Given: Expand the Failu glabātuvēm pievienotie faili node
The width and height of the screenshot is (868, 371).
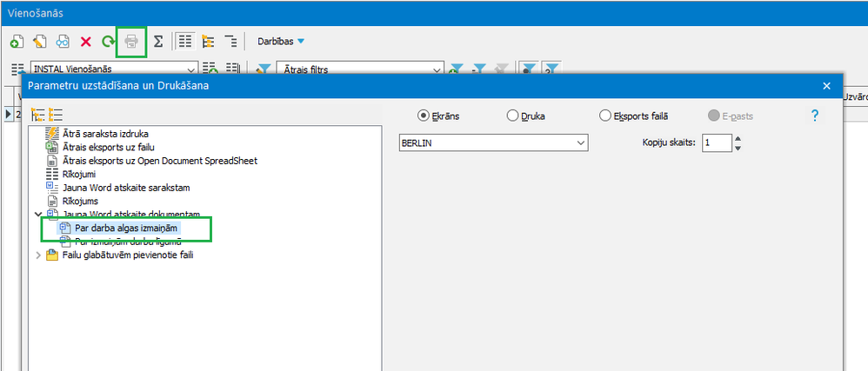Looking at the screenshot, I should pos(38,255).
